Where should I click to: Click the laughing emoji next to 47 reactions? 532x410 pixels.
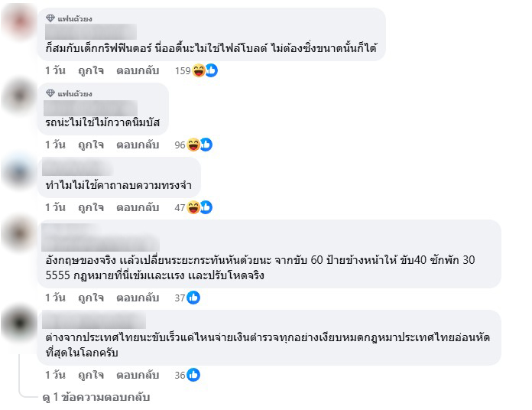point(193,207)
